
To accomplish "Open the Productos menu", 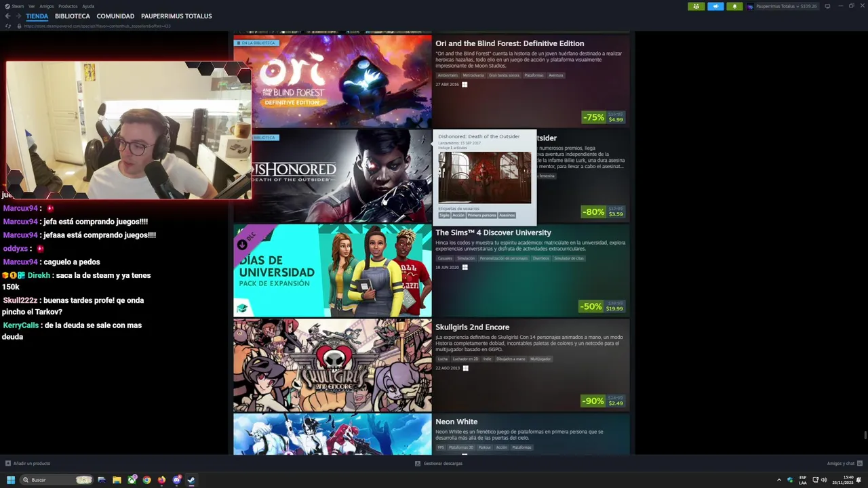I will [x=68, y=6].
